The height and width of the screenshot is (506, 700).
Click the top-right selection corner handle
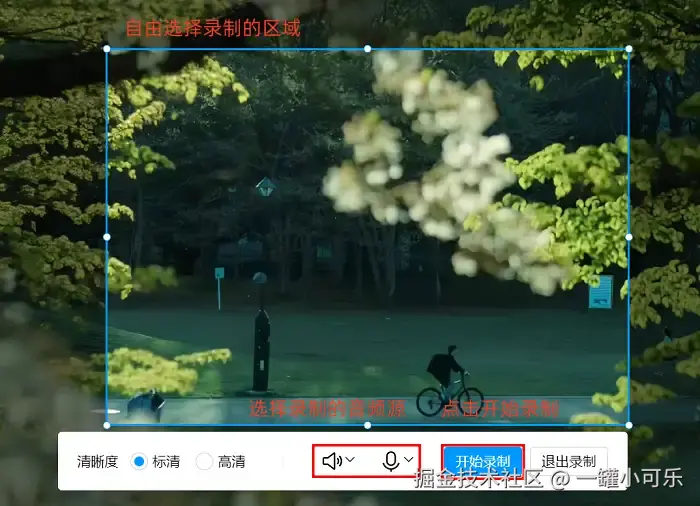629,49
